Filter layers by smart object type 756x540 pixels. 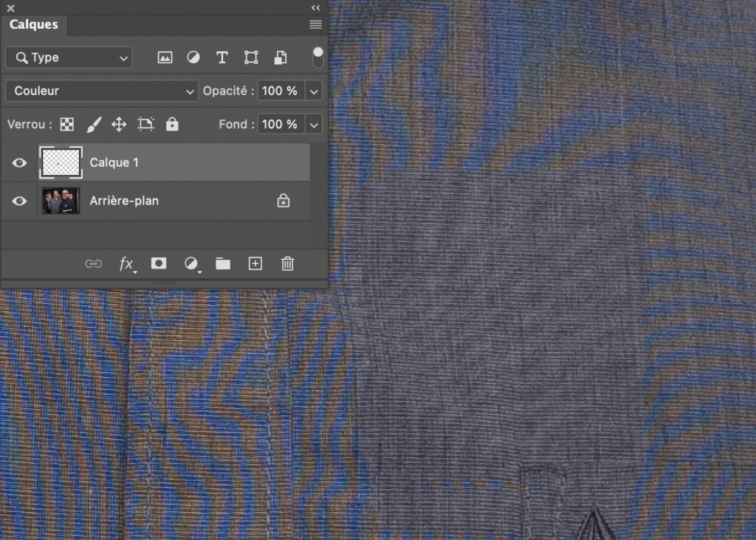click(x=281, y=58)
